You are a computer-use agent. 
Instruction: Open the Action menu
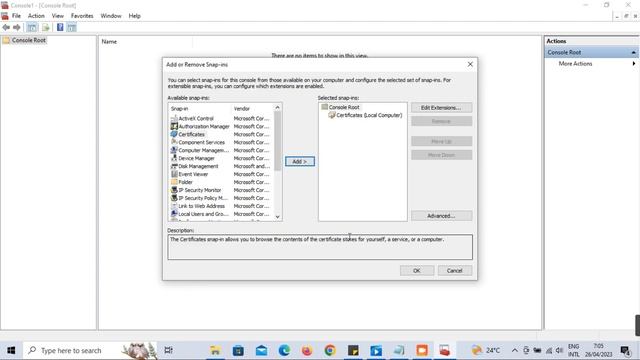[x=36, y=16]
